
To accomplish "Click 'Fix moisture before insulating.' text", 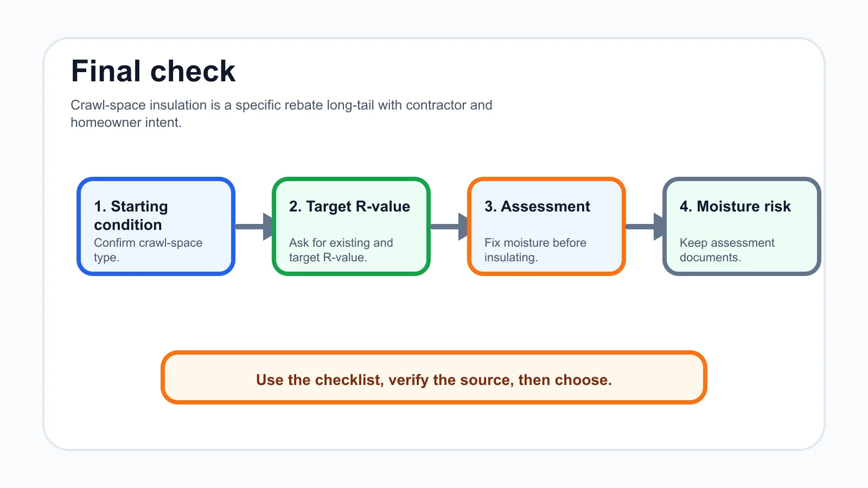I will [535, 250].
